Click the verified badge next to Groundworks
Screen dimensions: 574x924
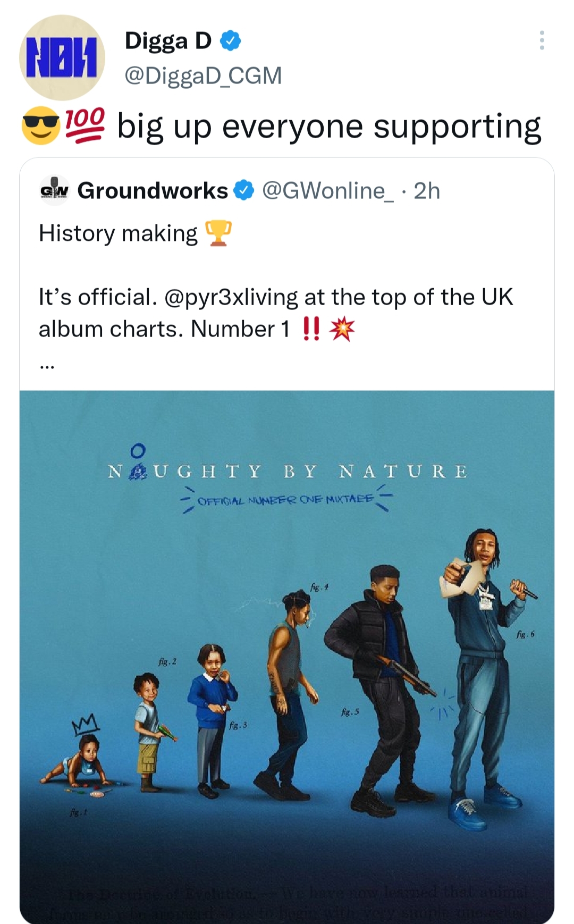pyautogui.click(x=244, y=191)
